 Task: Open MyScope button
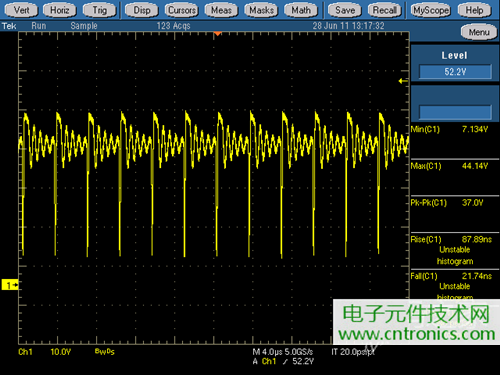(431, 10)
